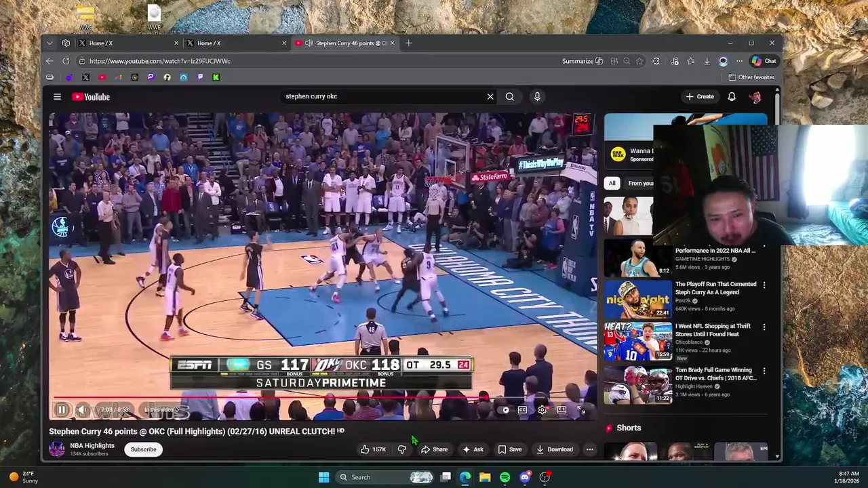Image resolution: width=868 pixels, height=488 pixels.
Task: Open 'Performance In 2022 NBA All' video thumbnail
Action: [x=637, y=258]
